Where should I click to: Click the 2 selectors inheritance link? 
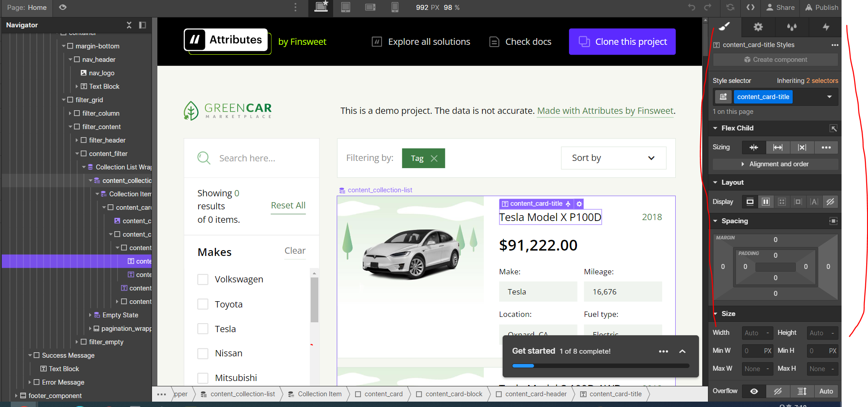822,81
